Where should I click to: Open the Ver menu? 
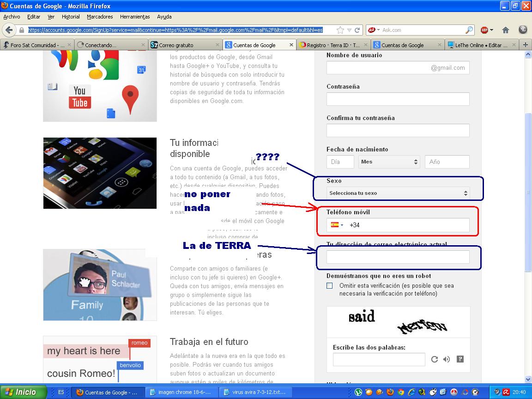coord(51,17)
